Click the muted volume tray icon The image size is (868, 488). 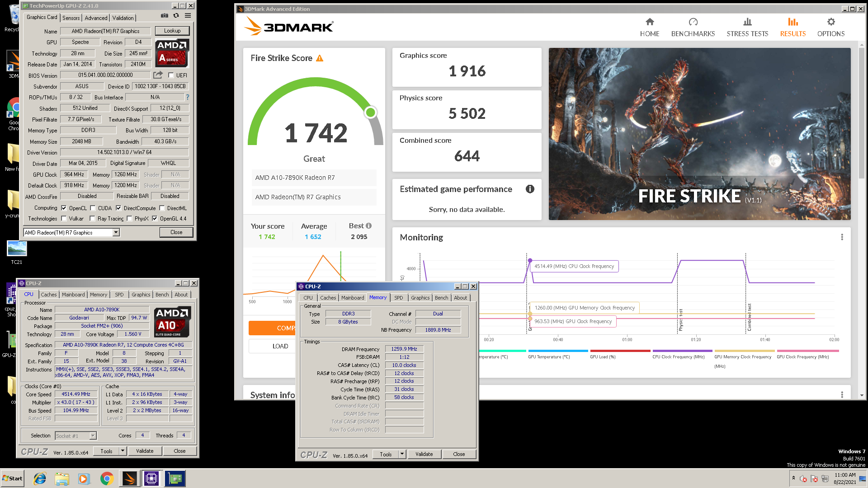click(803, 479)
